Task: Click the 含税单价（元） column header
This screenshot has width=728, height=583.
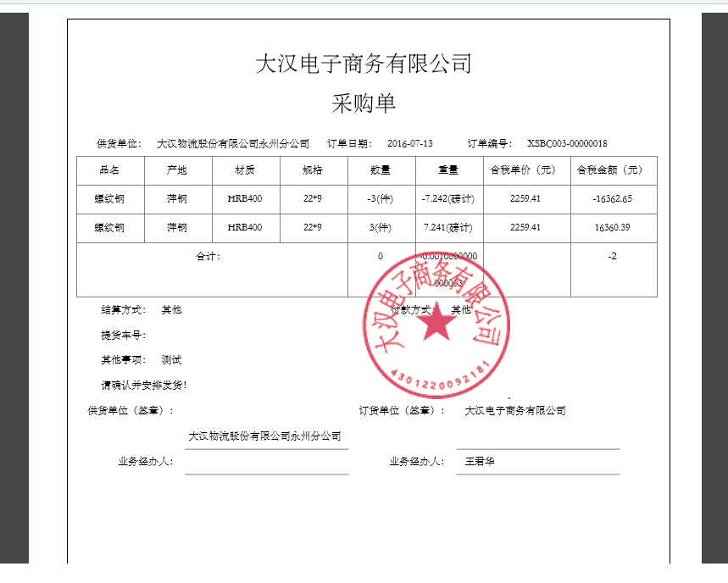Action: [x=523, y=170]
